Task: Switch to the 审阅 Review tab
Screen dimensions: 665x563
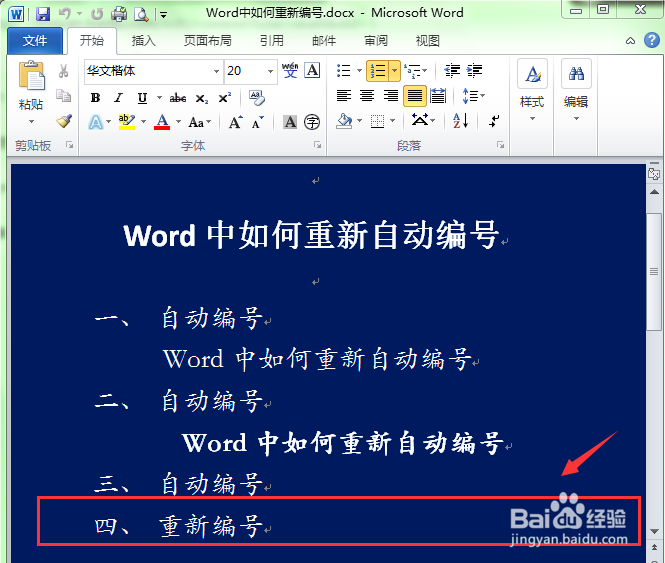Action: click(376, 41)
